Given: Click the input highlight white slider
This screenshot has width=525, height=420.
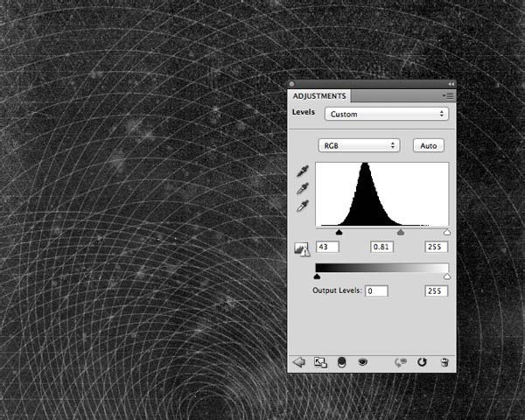Looking at the screenshot, I should pos(447,232).
